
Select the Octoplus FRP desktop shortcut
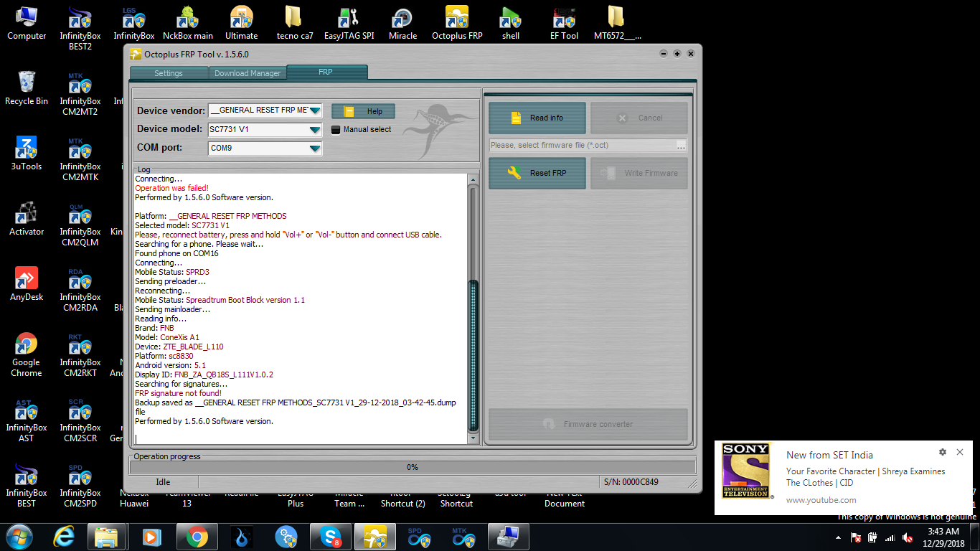point(457,23)
